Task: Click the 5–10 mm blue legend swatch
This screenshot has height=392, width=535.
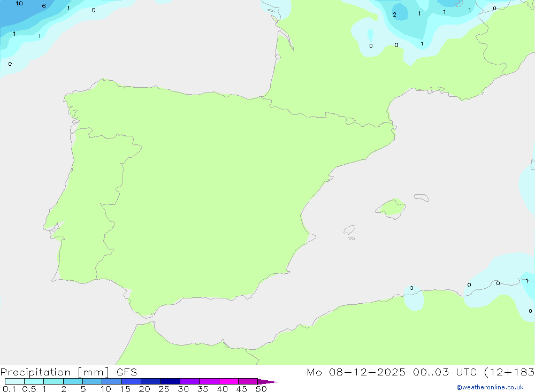Action: (93, 381)
